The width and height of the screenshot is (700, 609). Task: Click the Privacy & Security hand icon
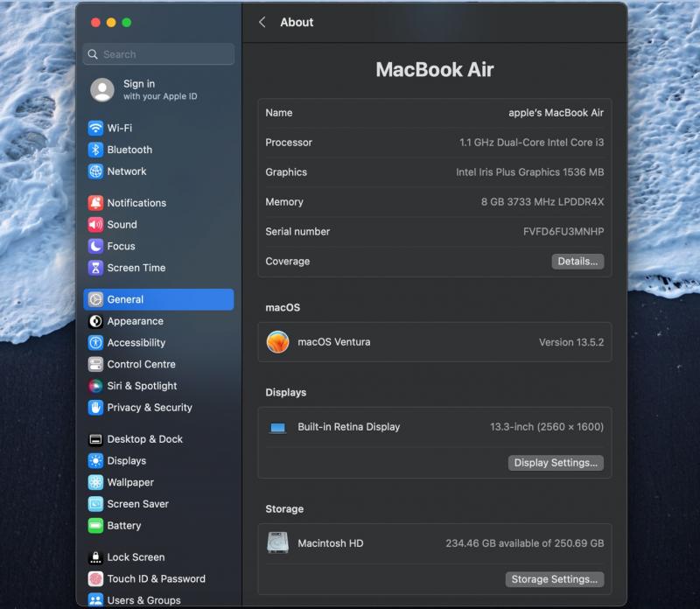[x=95, y=408]
